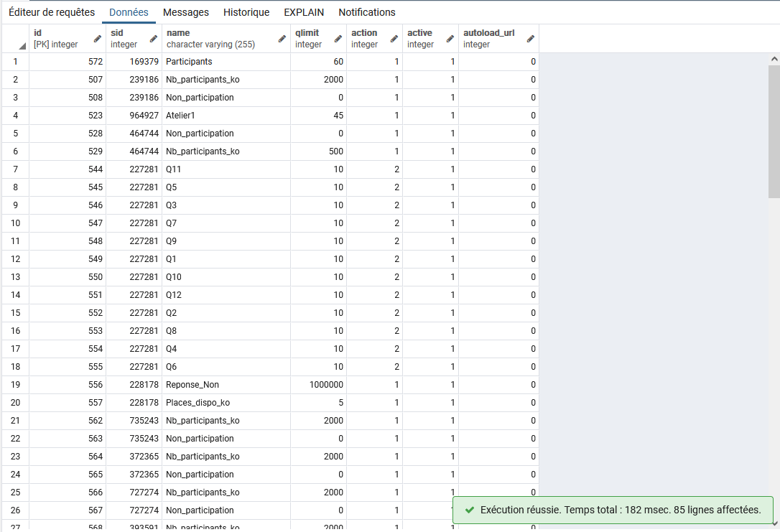
Task: Select the Reponse_Non cell
Action: tap(226, 385)
